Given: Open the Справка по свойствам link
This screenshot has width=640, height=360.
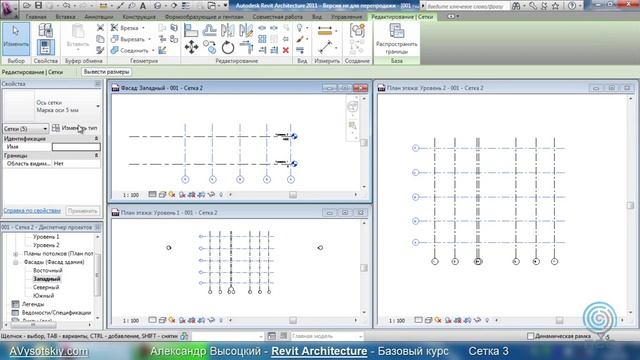Looking at the screenshot, I should point(32,211).
